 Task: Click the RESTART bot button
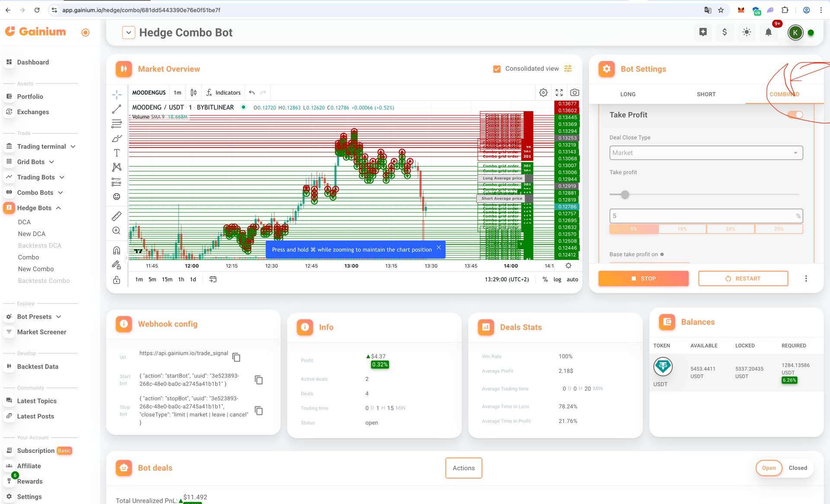tap(743, 278)
